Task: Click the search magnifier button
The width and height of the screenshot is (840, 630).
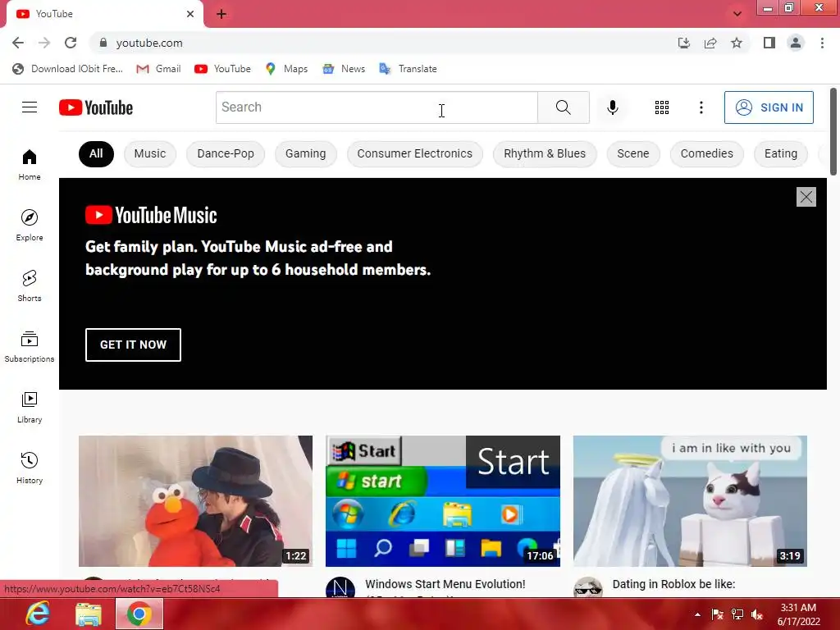Action: click(563, 107)
